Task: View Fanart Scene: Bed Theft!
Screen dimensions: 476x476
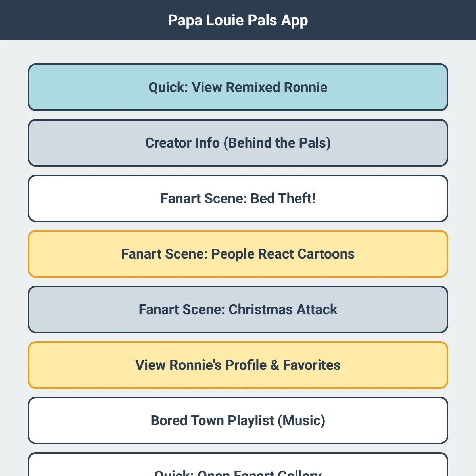Action: pos(238,198)
